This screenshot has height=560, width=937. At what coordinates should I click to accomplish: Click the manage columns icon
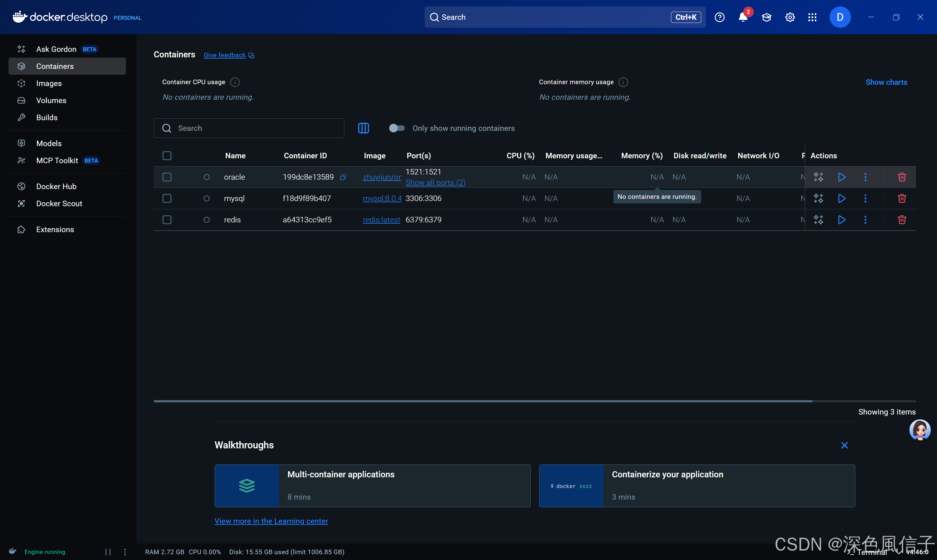click(x=363, y=128)
